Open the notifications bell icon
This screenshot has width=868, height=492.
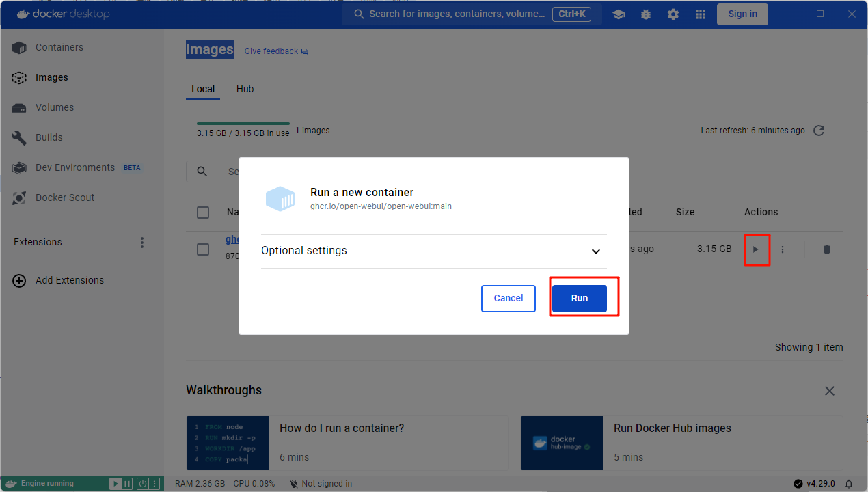849,484
